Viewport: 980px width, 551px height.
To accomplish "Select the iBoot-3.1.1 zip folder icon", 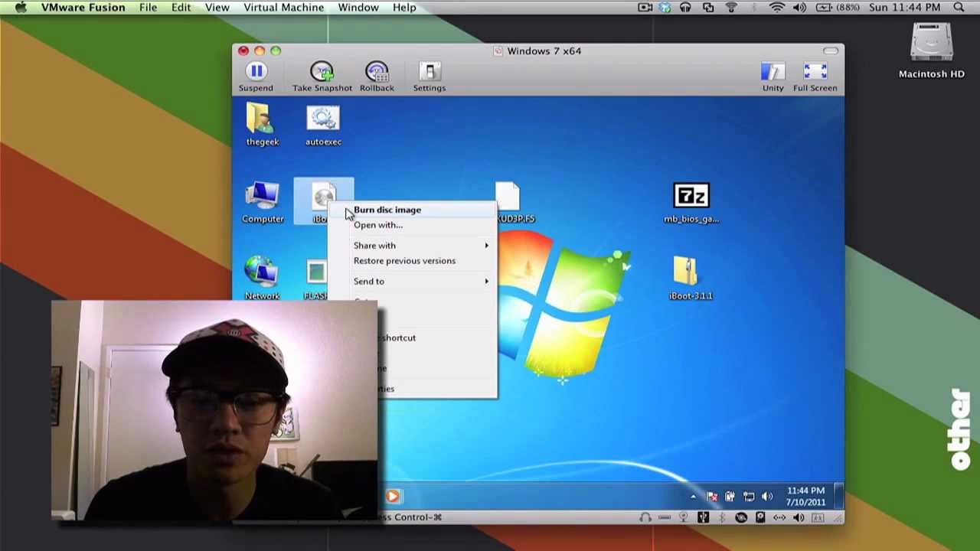I will tap(691, 279).
